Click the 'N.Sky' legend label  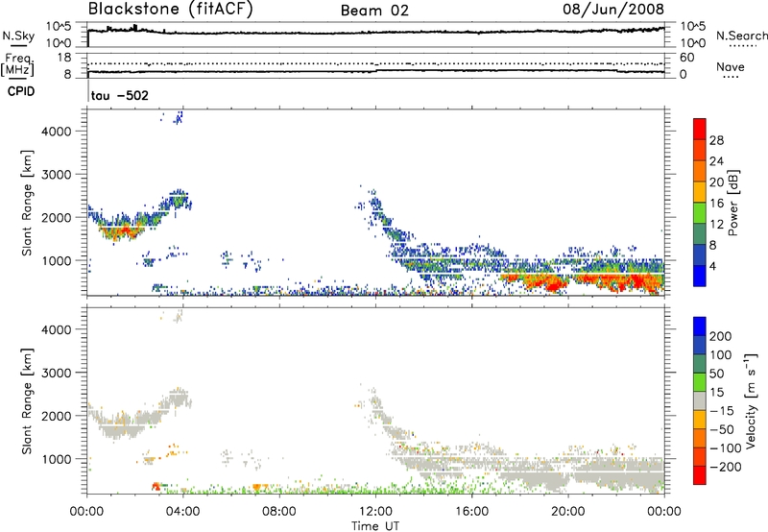18,36
